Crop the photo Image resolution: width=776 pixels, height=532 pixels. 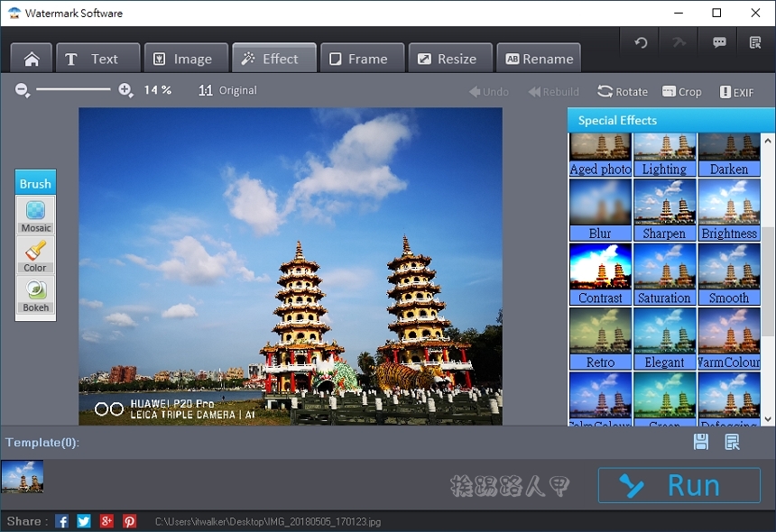point(682,91)
